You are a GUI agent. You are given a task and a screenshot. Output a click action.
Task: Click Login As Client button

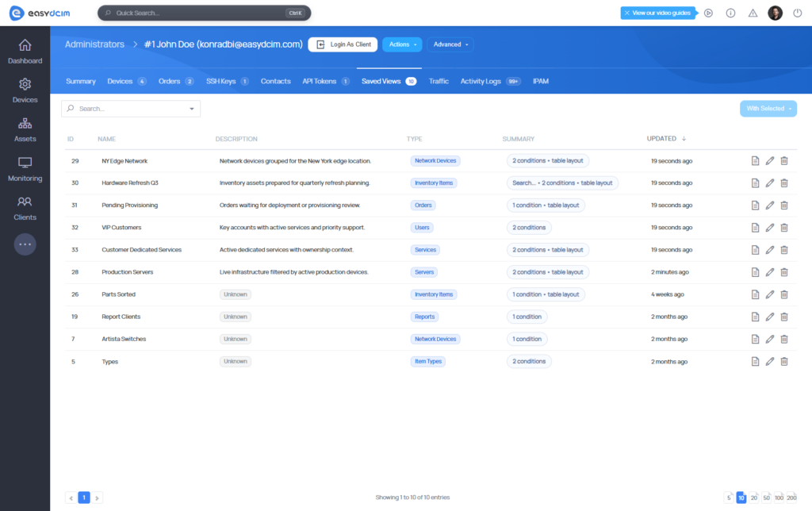click(x=343, y=44)
